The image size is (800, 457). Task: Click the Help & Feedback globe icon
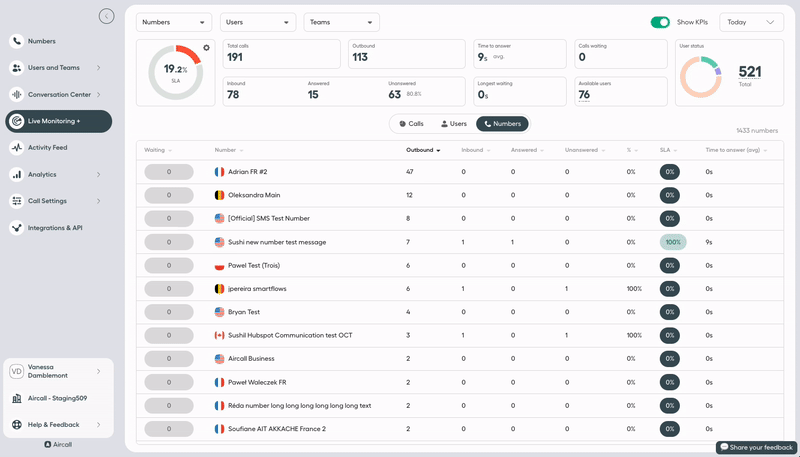pos(17,425)
